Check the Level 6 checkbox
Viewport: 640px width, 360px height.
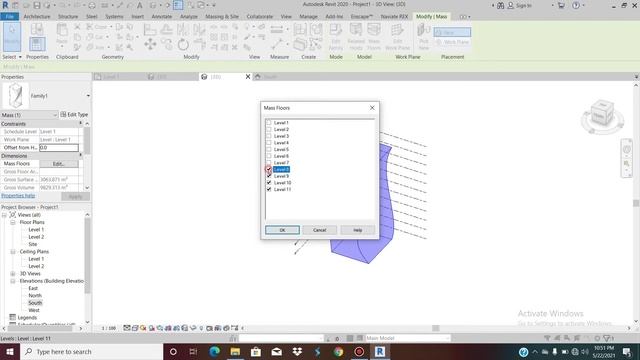pyautogui.click(x=269, y=156)
